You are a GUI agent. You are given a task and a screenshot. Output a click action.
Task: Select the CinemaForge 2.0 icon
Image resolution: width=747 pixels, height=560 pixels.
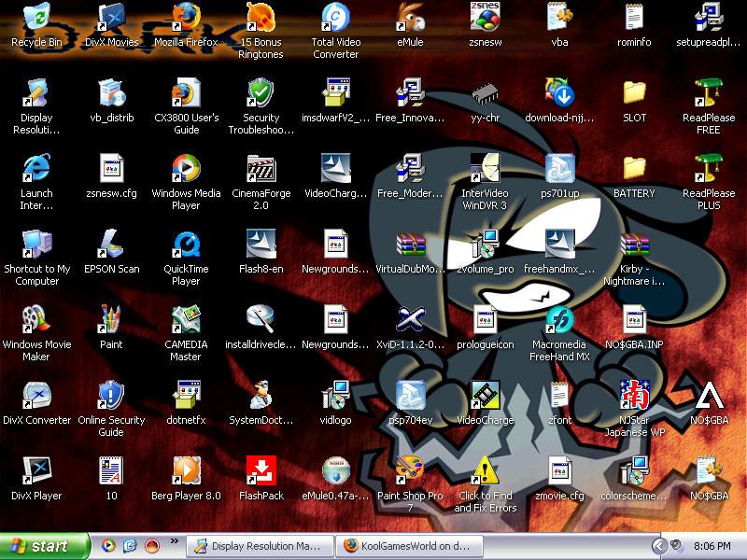point(261,168)
